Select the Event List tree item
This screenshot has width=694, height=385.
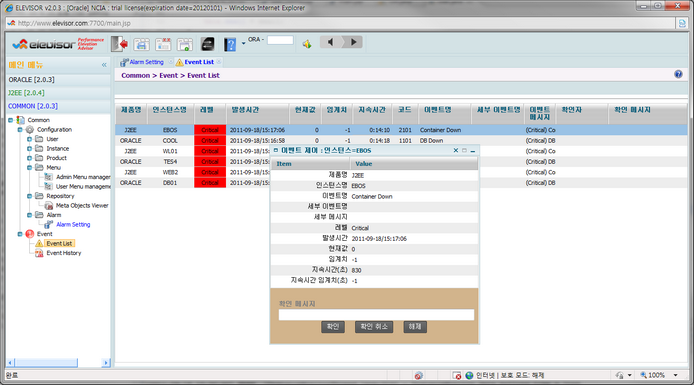click(x=59, y=243)
